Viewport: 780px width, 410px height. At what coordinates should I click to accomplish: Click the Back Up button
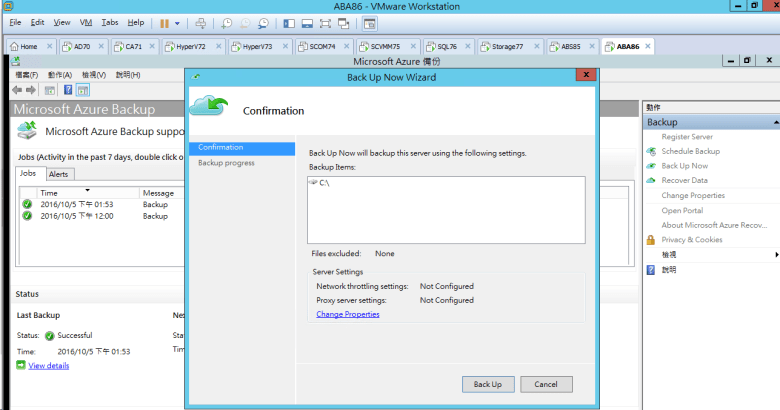[x=487, y=384]
